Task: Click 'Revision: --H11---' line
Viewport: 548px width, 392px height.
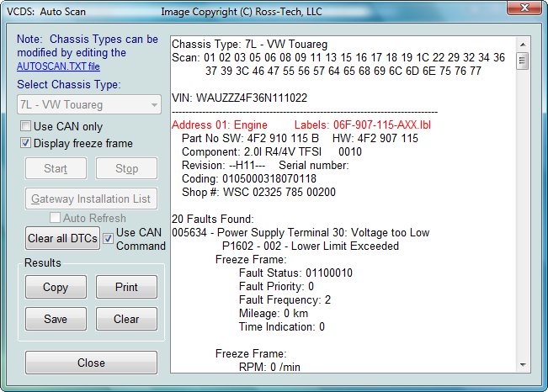Action: tap(223, 165)
